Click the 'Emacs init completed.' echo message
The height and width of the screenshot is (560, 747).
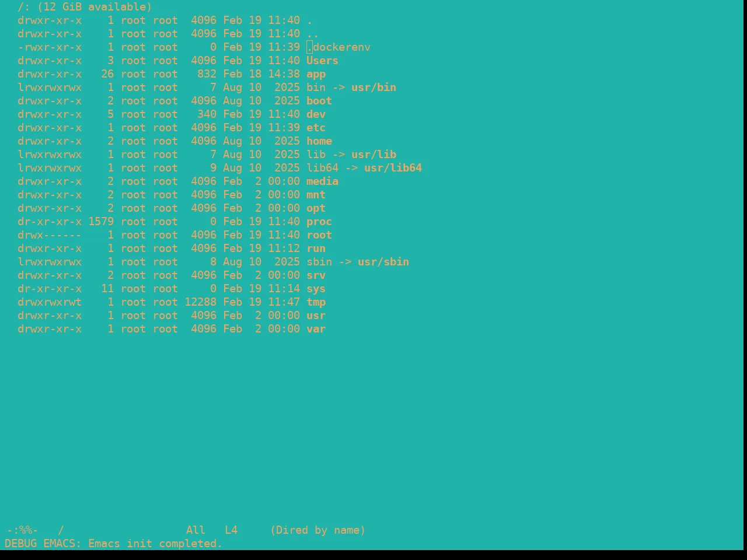pos(155,544)
